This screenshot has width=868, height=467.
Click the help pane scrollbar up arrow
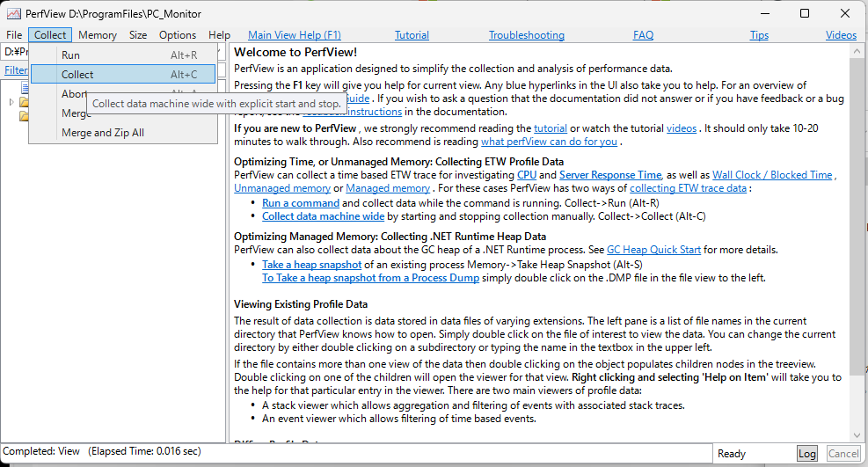(857, 52)
